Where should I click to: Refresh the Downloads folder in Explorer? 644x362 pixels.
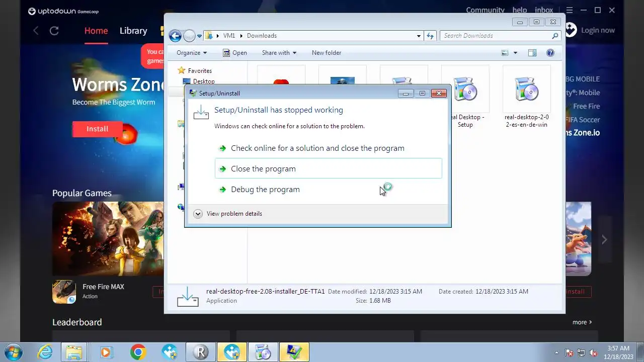pyautogui.click(x=430, y=36)
